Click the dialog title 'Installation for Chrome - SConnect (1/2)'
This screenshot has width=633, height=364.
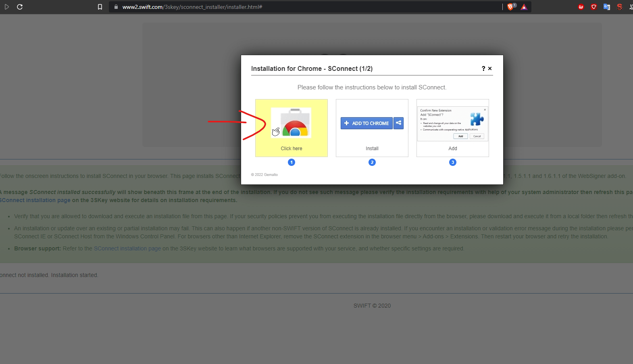point(312,69)
